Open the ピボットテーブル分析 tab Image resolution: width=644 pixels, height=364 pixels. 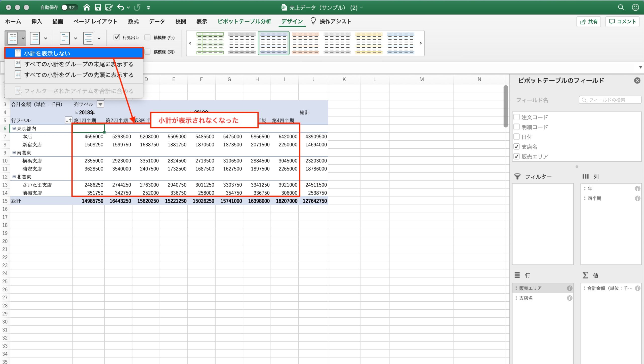tap(244, 21)
